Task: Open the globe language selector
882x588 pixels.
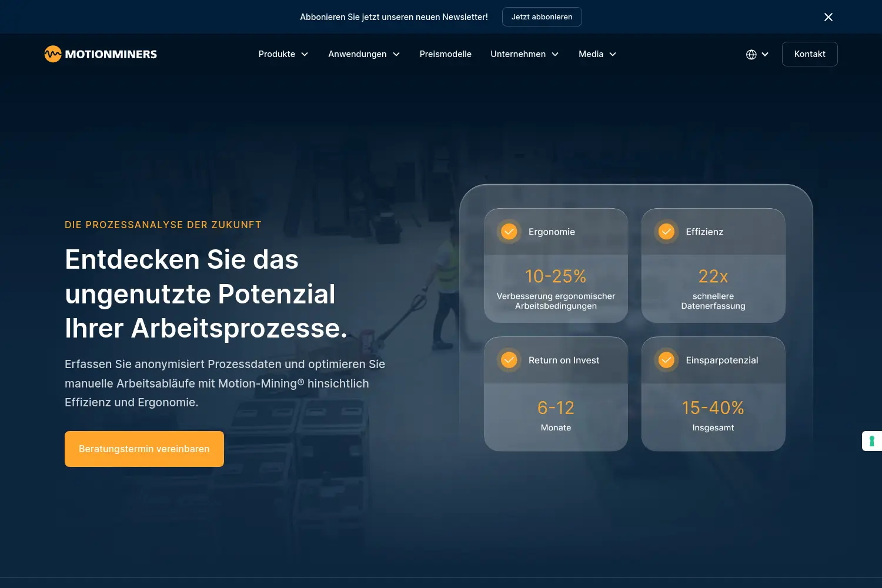Action: [x=751, y=54]
